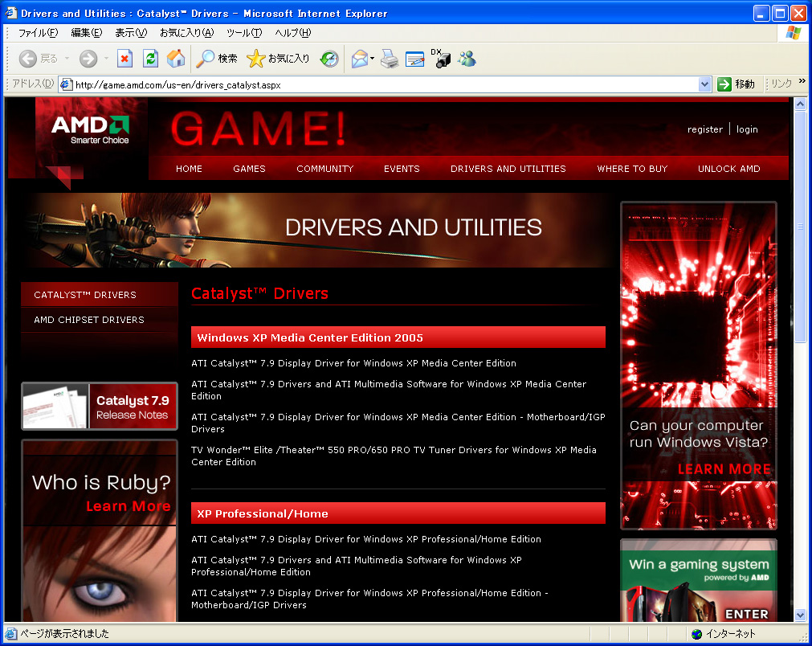812x646 pixels.
Task: Click the green Go arrow button
Action: (724, 84)
